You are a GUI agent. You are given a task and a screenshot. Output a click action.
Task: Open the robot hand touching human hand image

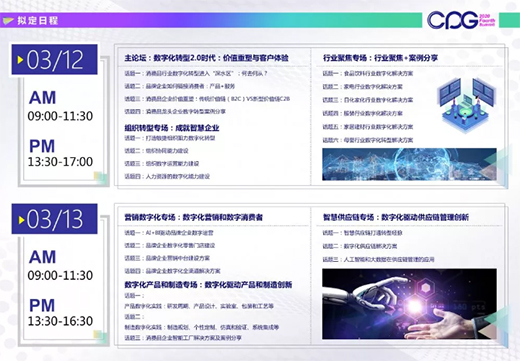409,304
